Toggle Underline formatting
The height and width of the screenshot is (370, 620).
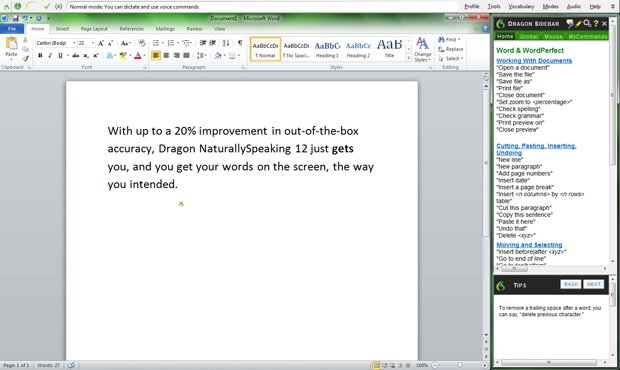click(60, 56)
